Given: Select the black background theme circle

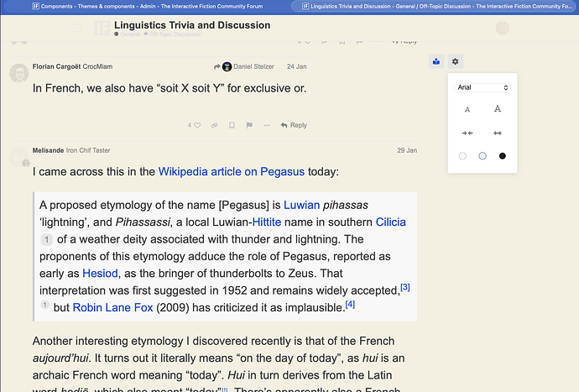Looking at the screenshot, I should coord(502,156).
